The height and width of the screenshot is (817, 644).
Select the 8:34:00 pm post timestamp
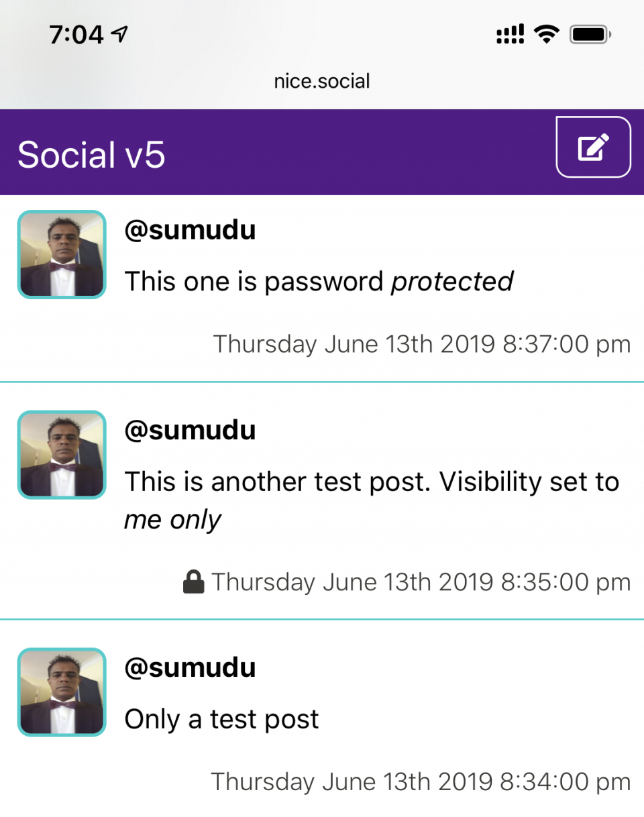click(x=421, y=781)
